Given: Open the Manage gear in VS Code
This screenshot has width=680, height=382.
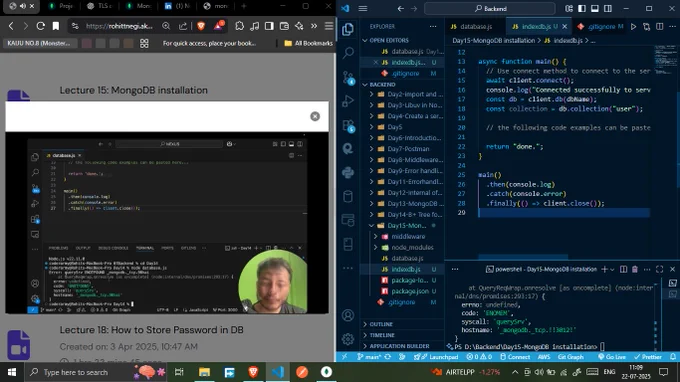Looking at the screenshot, I should 348,339.
